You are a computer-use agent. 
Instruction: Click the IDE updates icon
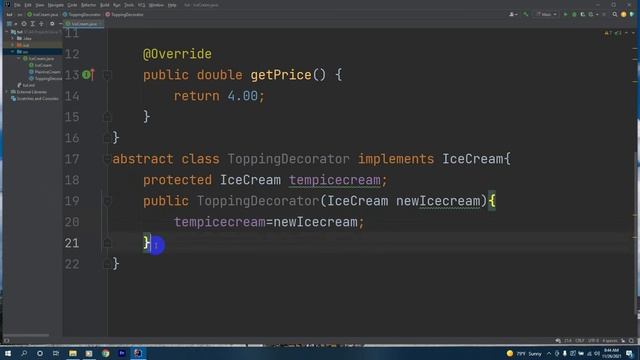tap(623, 14)
